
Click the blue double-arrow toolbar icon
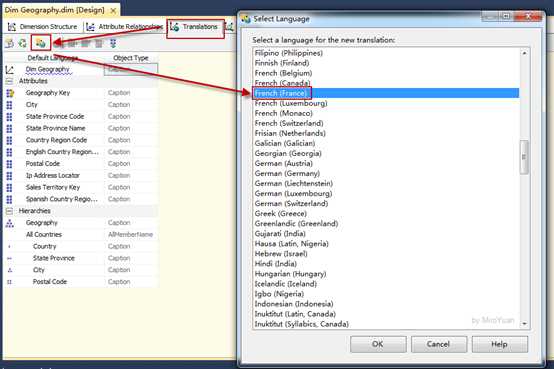pyautogui.click(x=113, y=43)
